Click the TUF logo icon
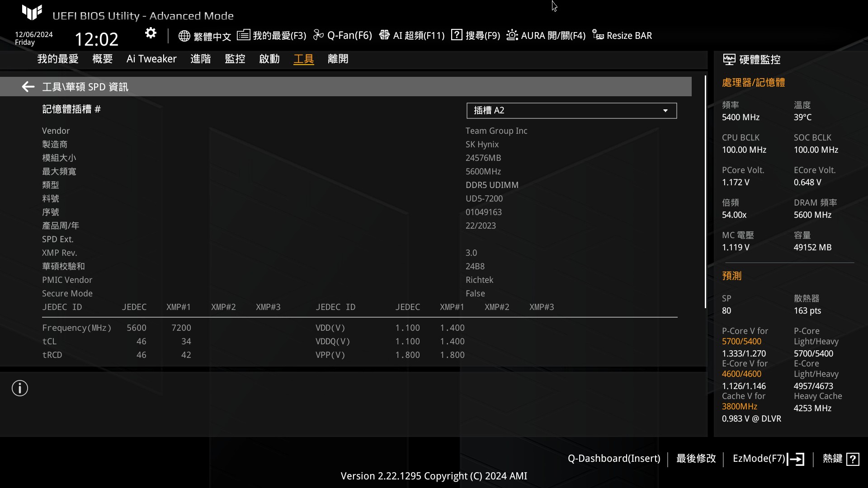 tap(32, 13)
